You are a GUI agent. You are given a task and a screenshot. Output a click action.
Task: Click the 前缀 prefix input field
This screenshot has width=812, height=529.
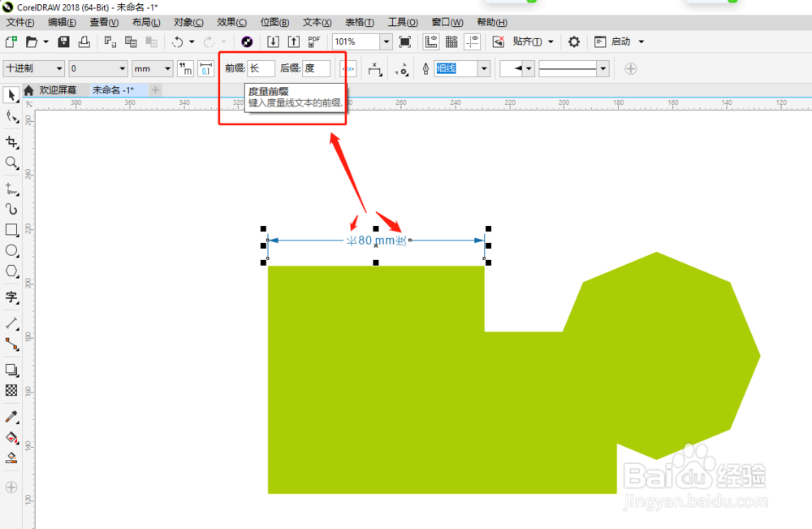261,69
